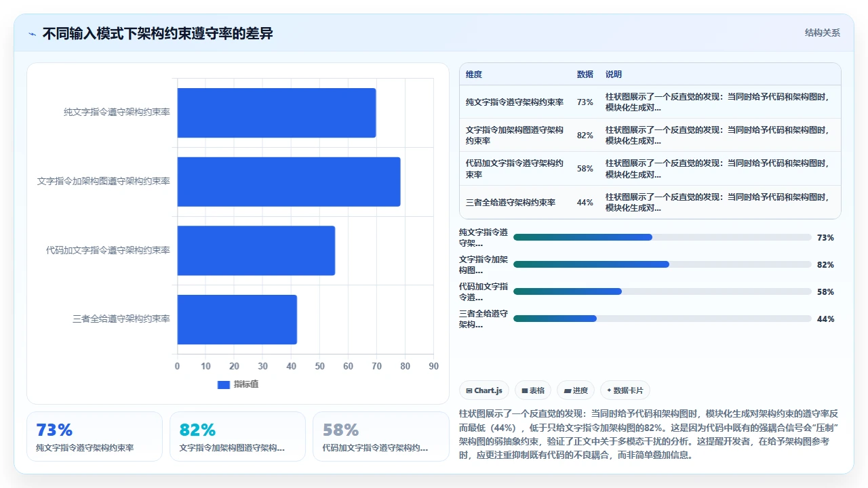
Task: Click the 指标值 legend label
Action: point(246,384)
